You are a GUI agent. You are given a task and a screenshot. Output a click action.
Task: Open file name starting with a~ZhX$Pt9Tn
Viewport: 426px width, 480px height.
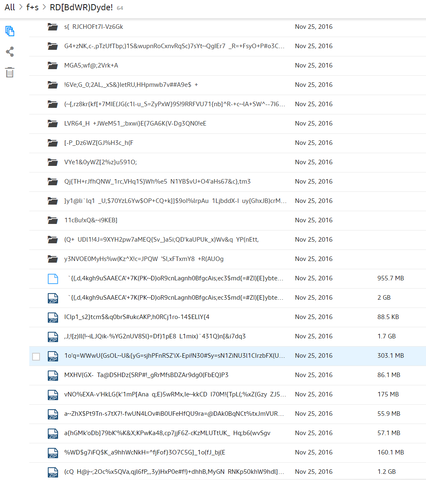click(x=174, y=413)
